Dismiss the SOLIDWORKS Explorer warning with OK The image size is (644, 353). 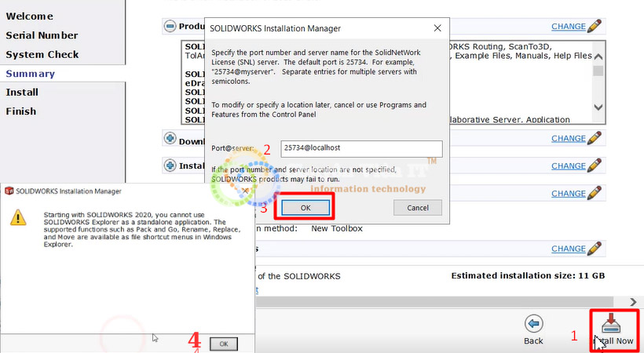(x=224, y=344)
